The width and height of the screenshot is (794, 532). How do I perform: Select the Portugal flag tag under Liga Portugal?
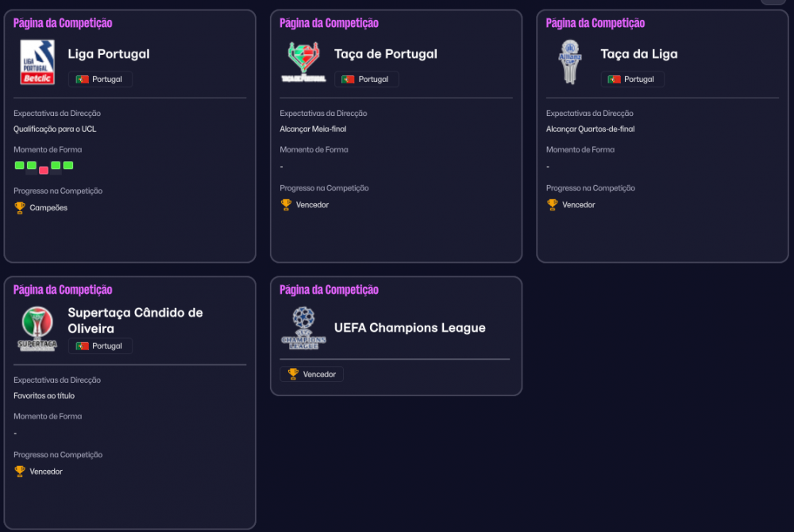pyautogui.click(x=100, y=79)
